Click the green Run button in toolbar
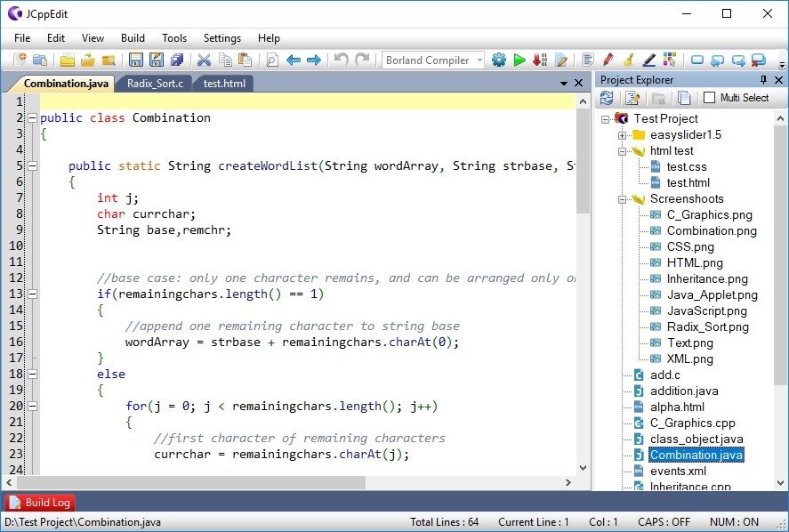 [x=519, y=60]
